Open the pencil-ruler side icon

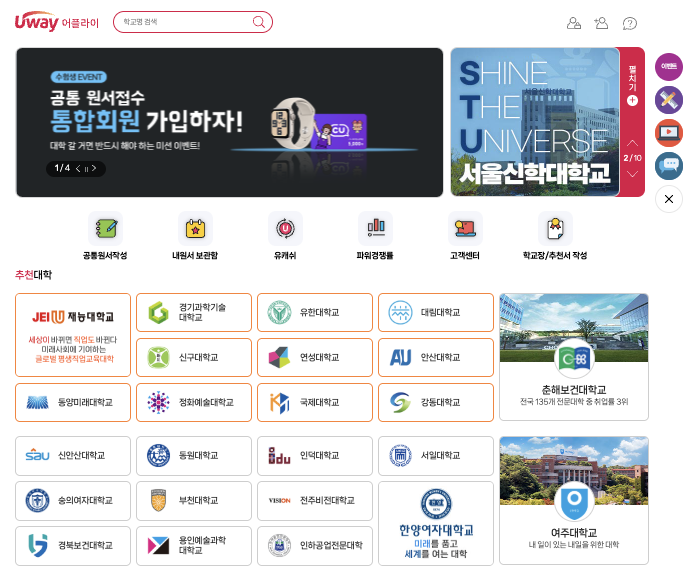[669, 100]
